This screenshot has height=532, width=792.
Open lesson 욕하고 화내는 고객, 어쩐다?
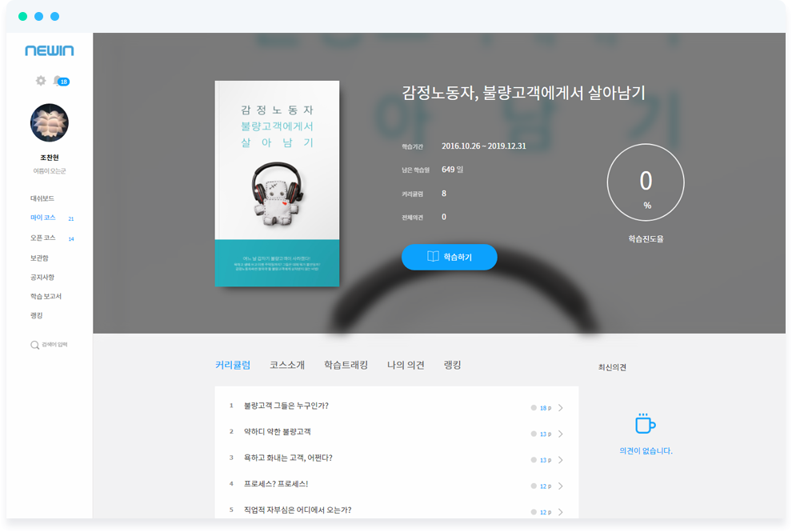[288, 458]
